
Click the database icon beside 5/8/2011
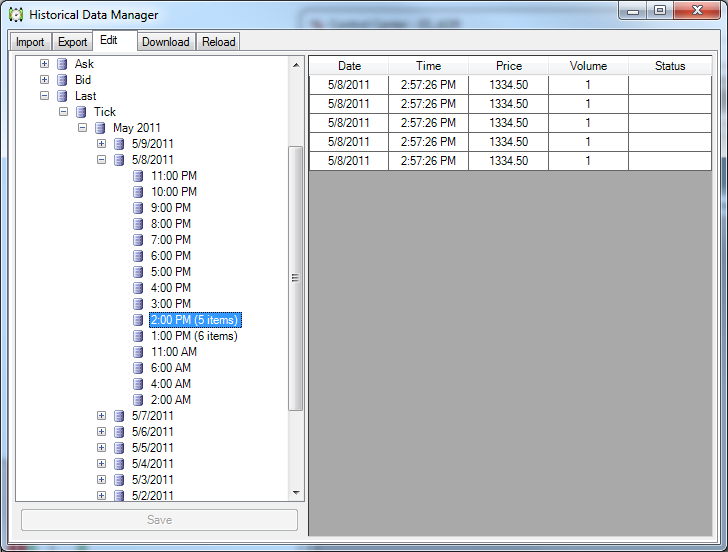pos(119,160)
